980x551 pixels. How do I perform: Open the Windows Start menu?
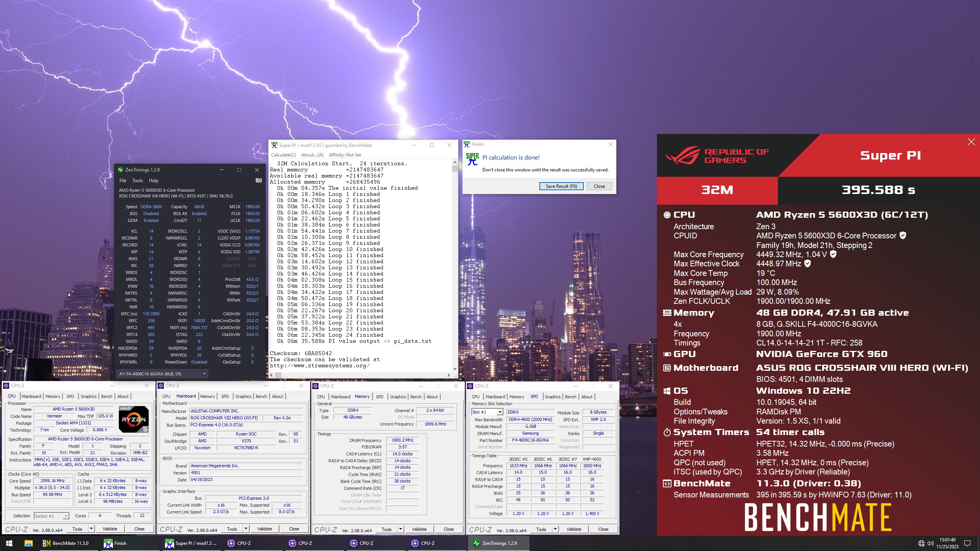coord(9,543)
